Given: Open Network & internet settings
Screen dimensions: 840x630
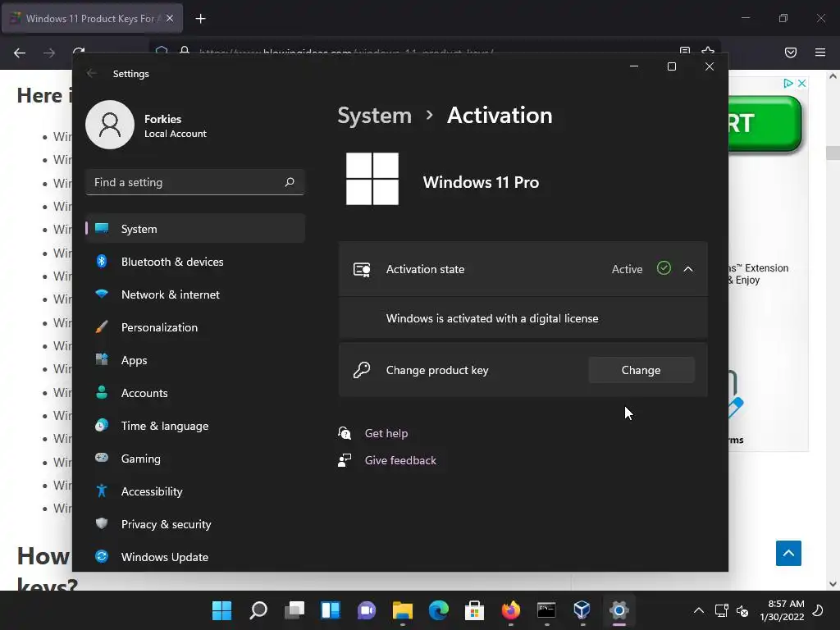Looking at the screenshot, I should [195, 294].
